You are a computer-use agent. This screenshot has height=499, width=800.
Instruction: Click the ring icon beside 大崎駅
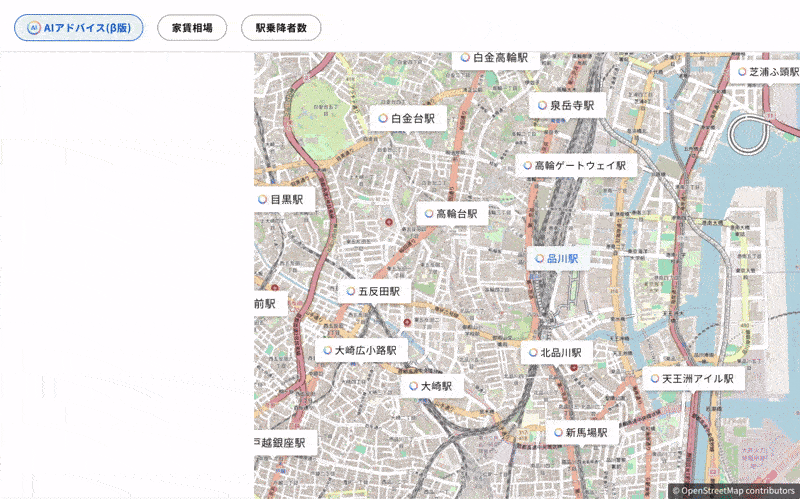tap(413, 386)
